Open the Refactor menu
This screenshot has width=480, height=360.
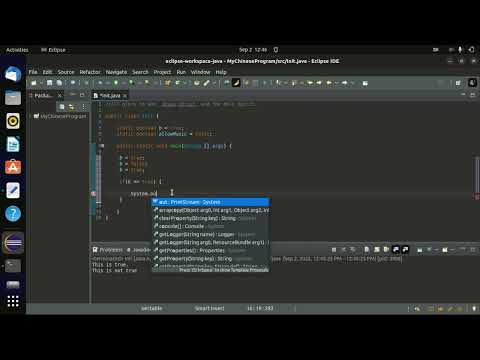click(90, 72)
